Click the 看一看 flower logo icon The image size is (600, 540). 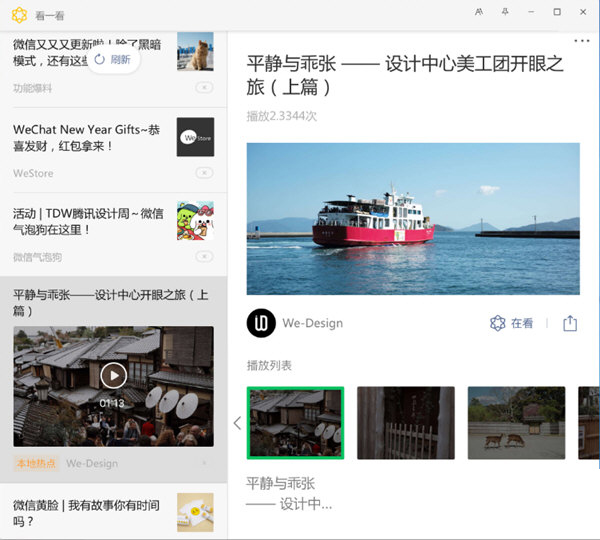click(19, 15)
